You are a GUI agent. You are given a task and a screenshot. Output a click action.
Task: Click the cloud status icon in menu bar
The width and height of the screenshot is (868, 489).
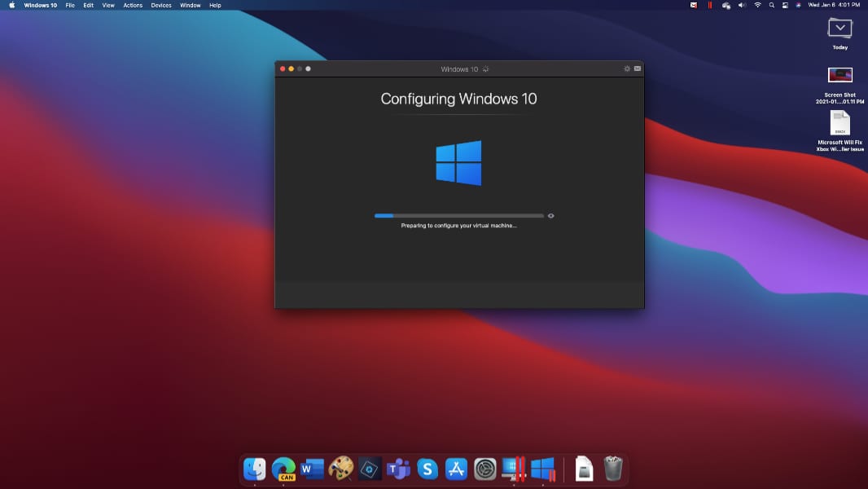(726, 5)
